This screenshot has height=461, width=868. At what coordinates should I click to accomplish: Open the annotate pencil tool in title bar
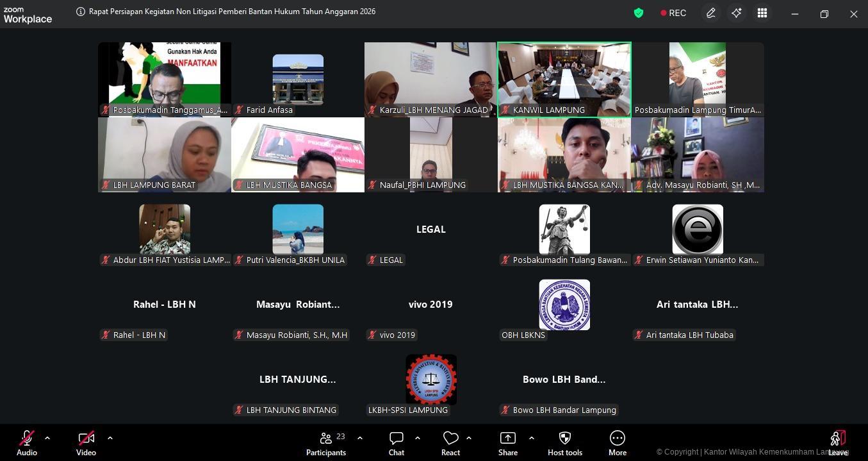(710, 13)
